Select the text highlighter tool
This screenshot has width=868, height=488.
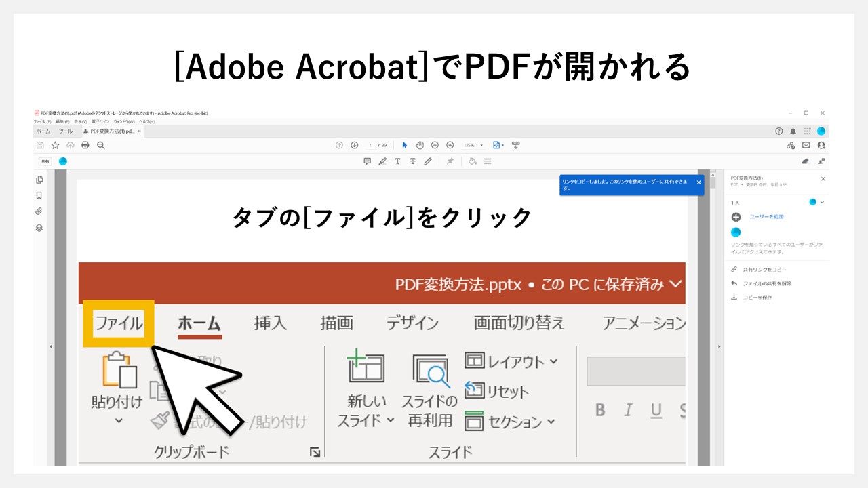click(382, 161)
